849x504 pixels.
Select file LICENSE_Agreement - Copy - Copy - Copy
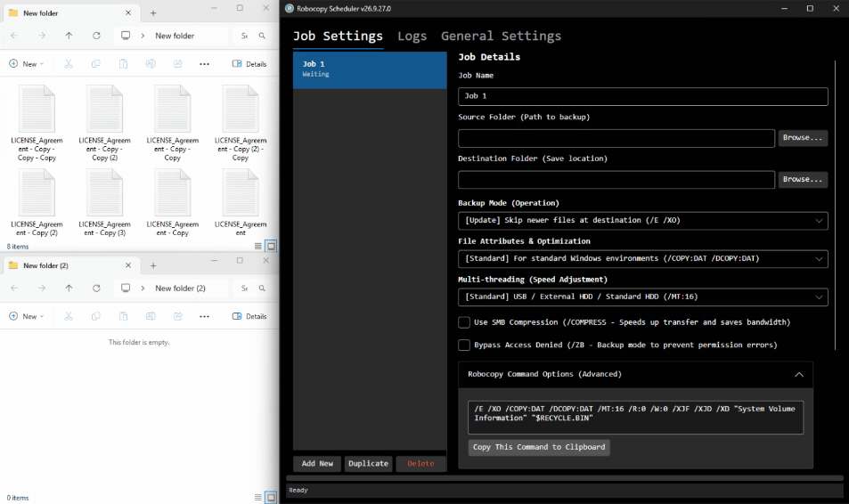37,124
